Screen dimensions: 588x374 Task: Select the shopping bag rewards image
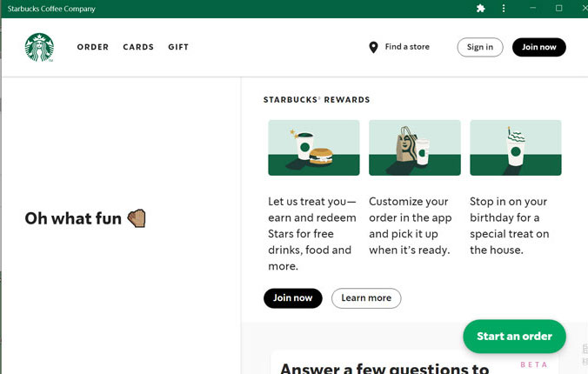415,148
